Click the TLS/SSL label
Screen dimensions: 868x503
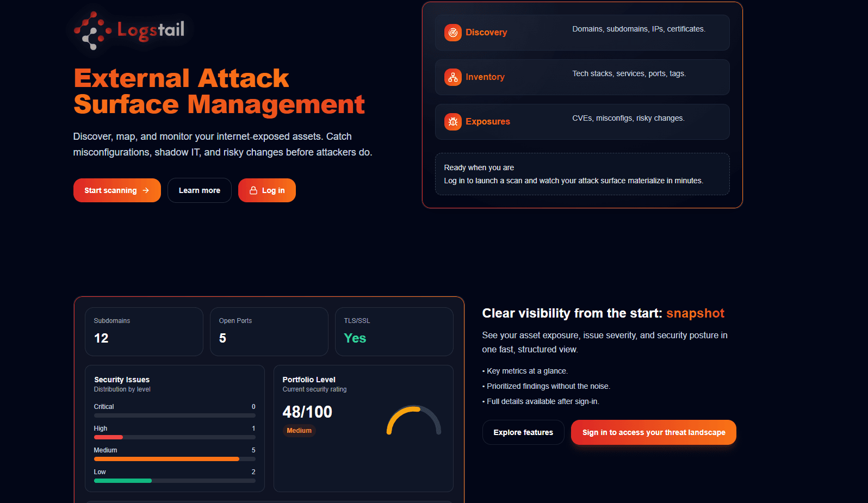357,321
